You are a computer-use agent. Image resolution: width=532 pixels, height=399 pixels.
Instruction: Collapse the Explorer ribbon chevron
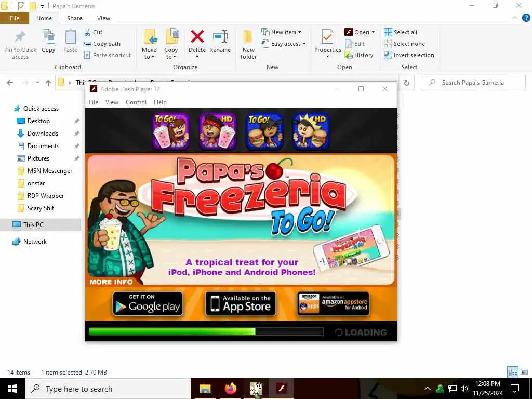point(515,18)
